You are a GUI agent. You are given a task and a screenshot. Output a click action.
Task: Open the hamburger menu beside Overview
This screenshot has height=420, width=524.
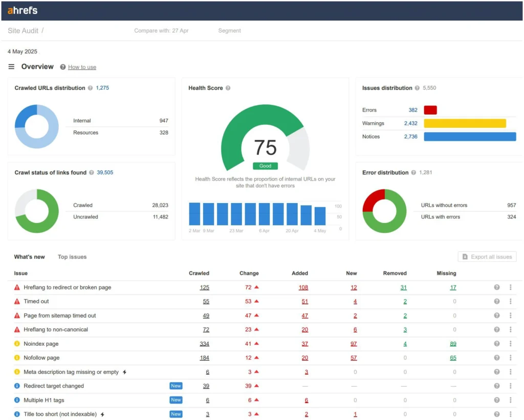[11, 67]
